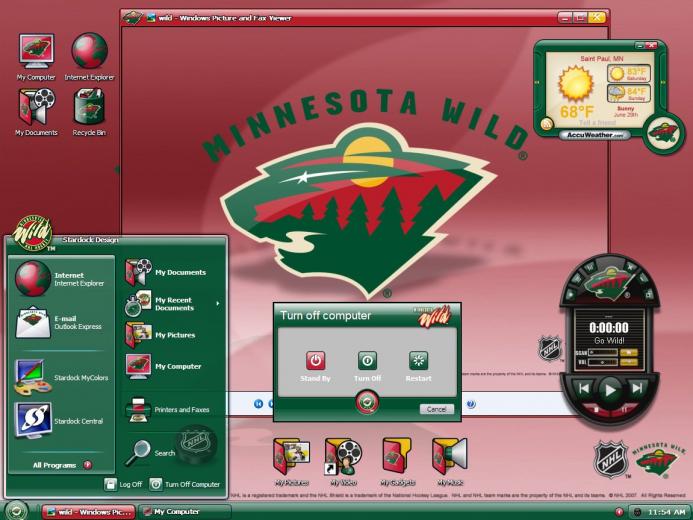Adjust the VOL slider in player
The width and height of the screenshot is (693, 520).
pos(602,363)
